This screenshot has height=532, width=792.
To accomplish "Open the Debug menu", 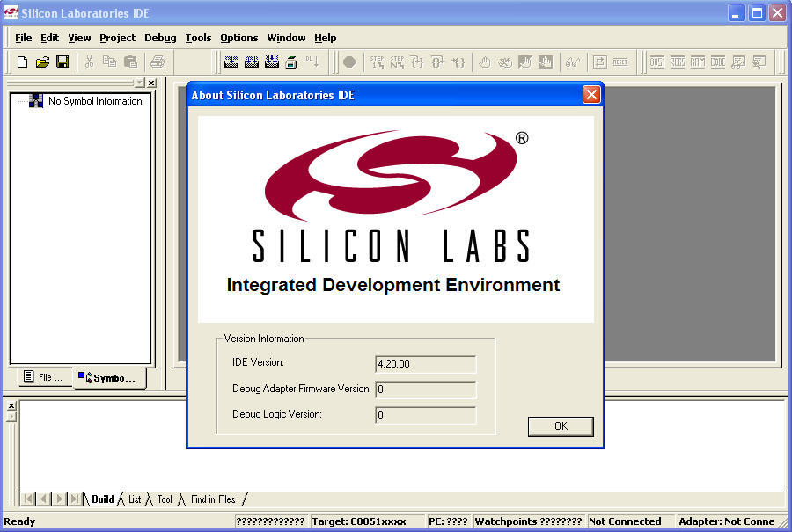I will [x=160, y=38].
